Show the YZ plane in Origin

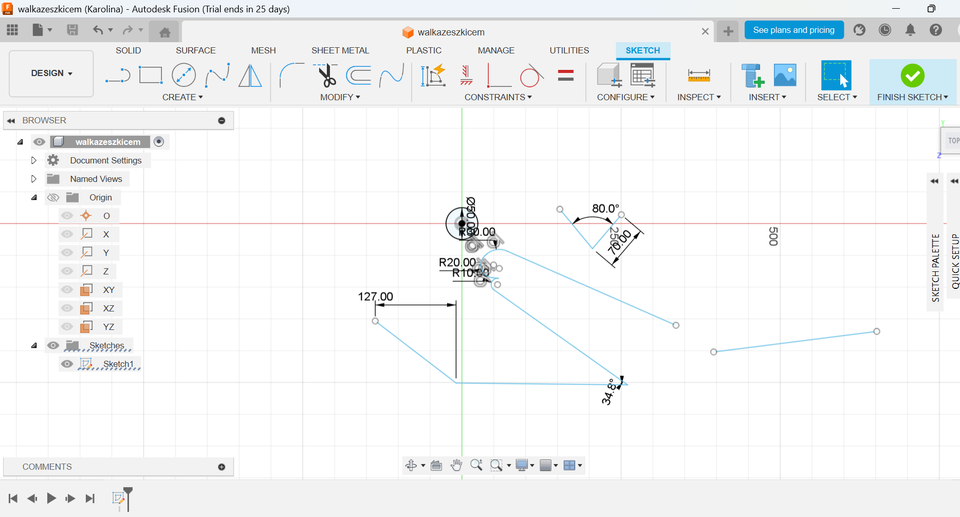(67, 326)
